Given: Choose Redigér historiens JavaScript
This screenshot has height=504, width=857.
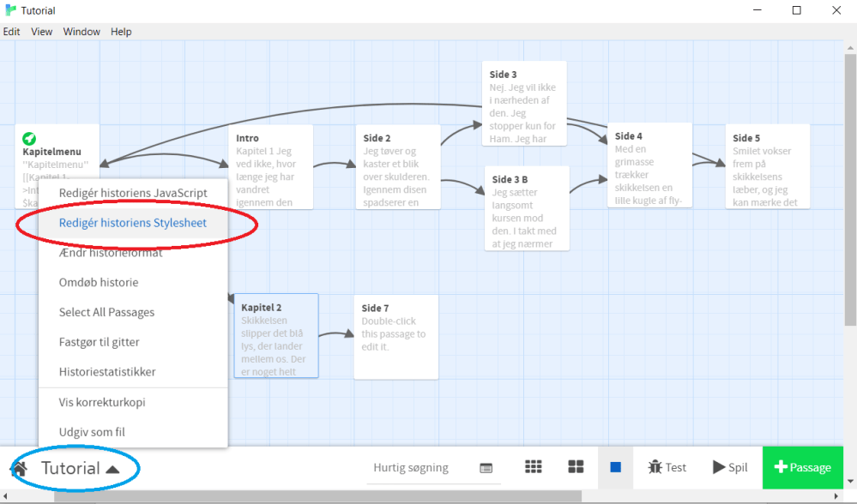Looking at the screenshot, I should 133,193.
